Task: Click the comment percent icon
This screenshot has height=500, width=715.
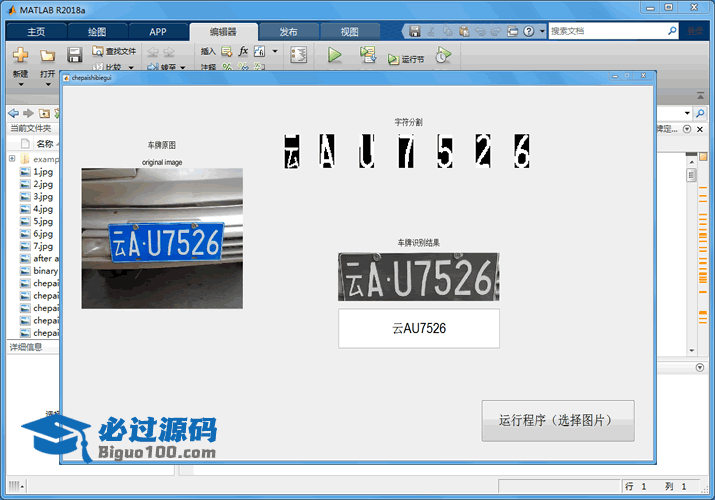Action: [x=227, y=67]
